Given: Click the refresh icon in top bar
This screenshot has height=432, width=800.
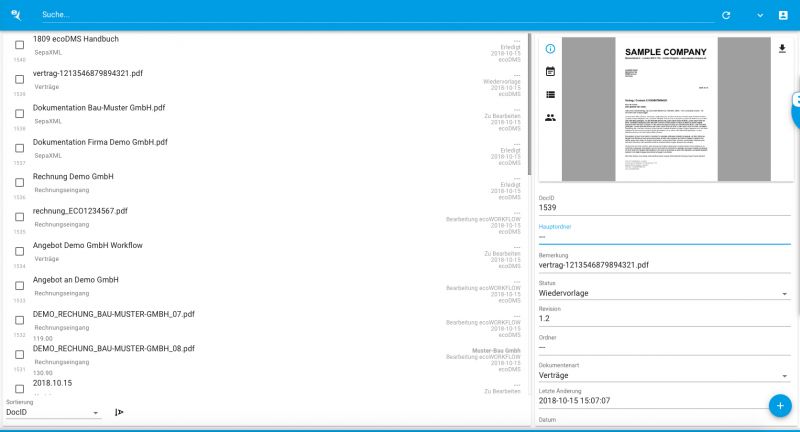Looking at the screenshot, I should [x=726, y=16].
